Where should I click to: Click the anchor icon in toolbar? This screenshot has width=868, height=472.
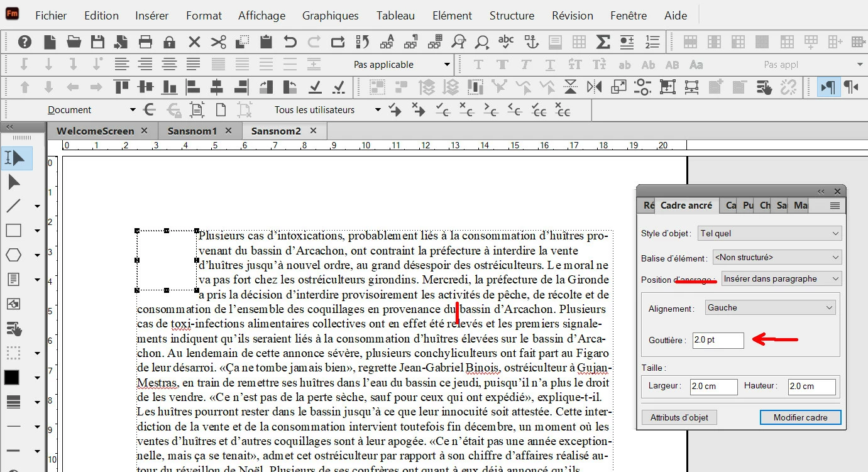click(x=532, y=42)
